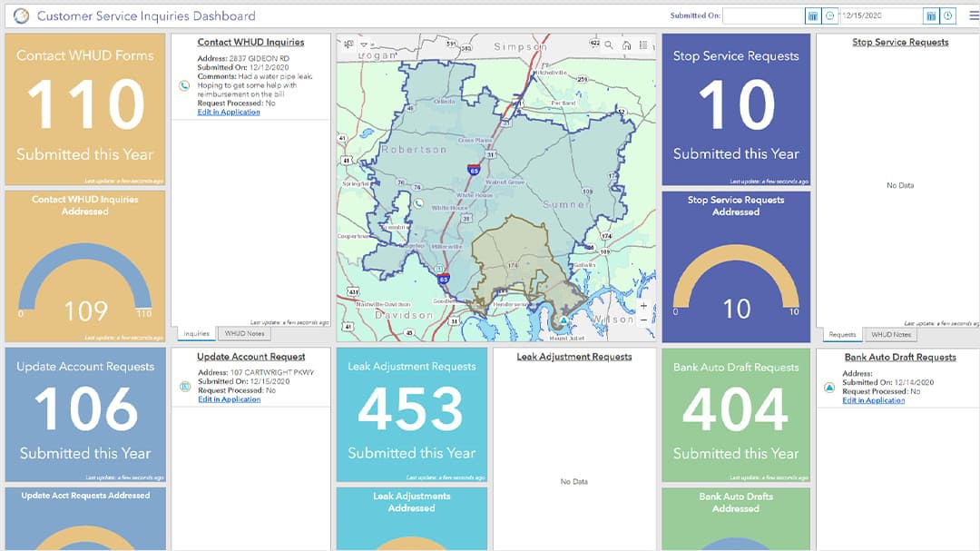Open calendar picker beside 12/15/2020 field
This screenshot has height=551, width=980.
tap(931, 16)
